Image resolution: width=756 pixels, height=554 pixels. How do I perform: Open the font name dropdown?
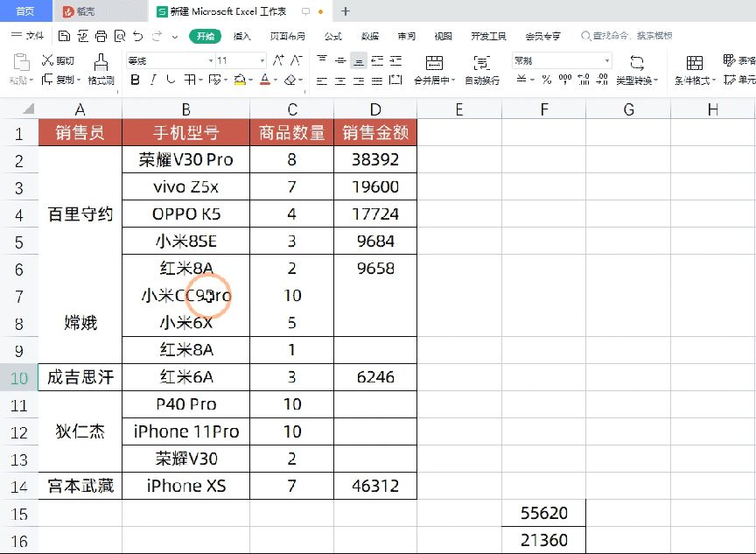pos(211,60)
